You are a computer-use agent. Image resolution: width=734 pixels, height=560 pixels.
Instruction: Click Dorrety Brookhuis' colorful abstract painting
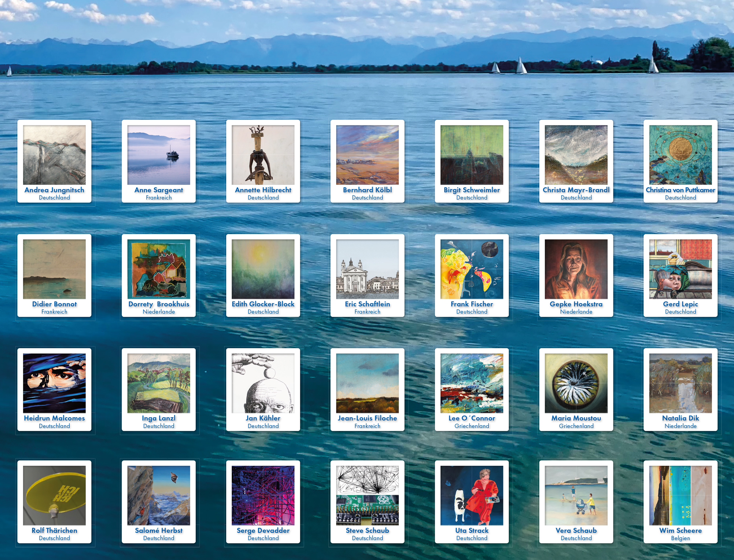pyautogui.click(x=159, y=269)
